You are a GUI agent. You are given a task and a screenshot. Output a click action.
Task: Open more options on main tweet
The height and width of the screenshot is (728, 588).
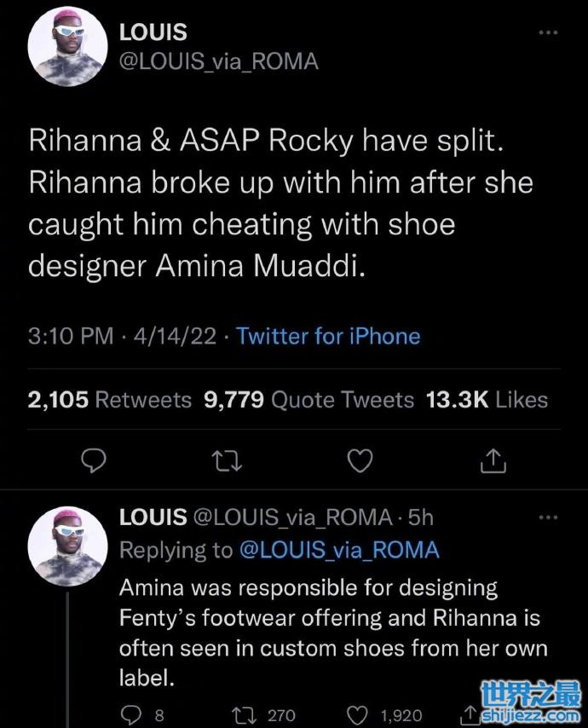[x=548, y=32]
